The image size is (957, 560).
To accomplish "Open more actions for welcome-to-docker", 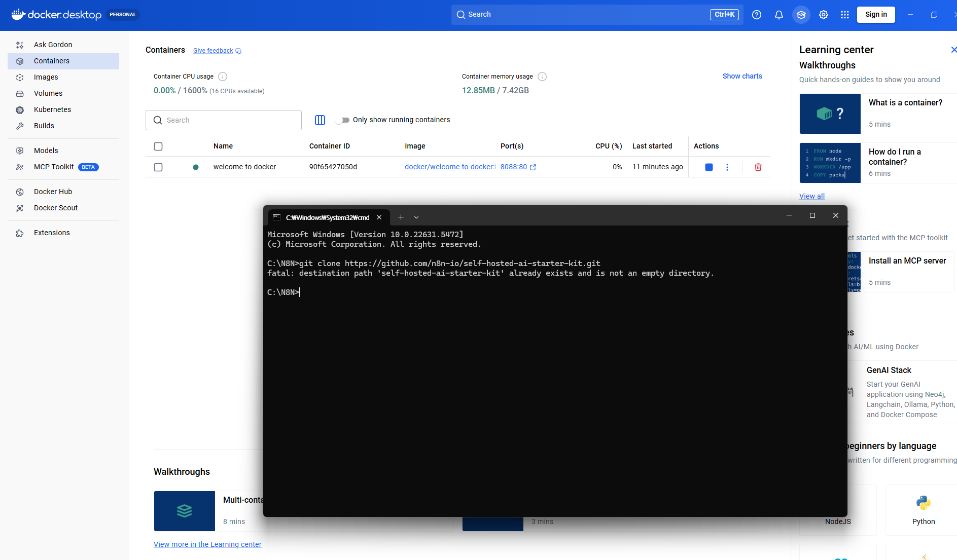I will pos(727,167).
